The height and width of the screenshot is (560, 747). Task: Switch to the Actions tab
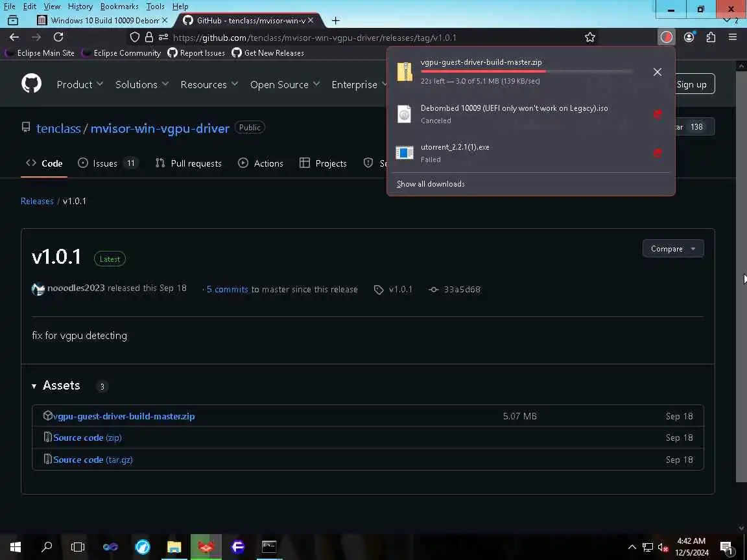261,163
